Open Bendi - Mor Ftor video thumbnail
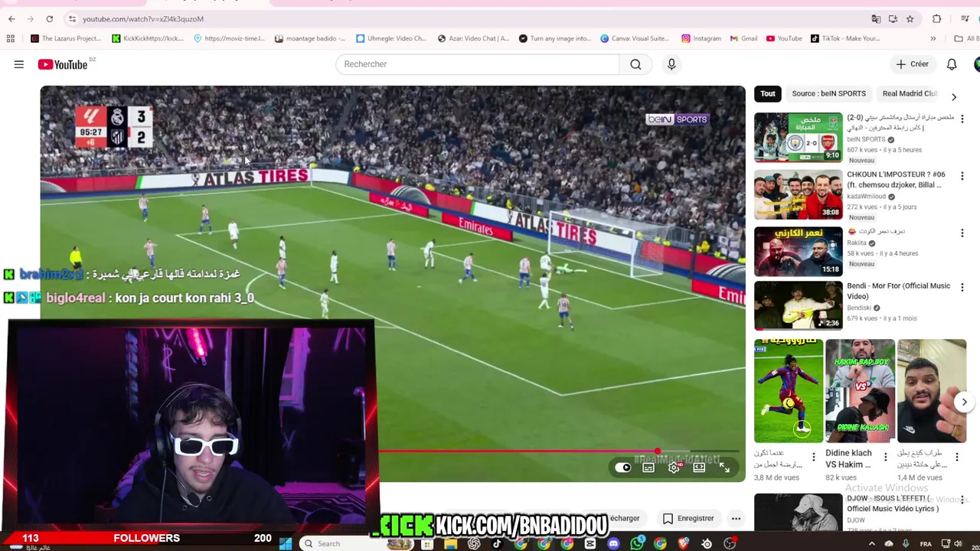This screenshot has height=551, width=980. (798, 305)
